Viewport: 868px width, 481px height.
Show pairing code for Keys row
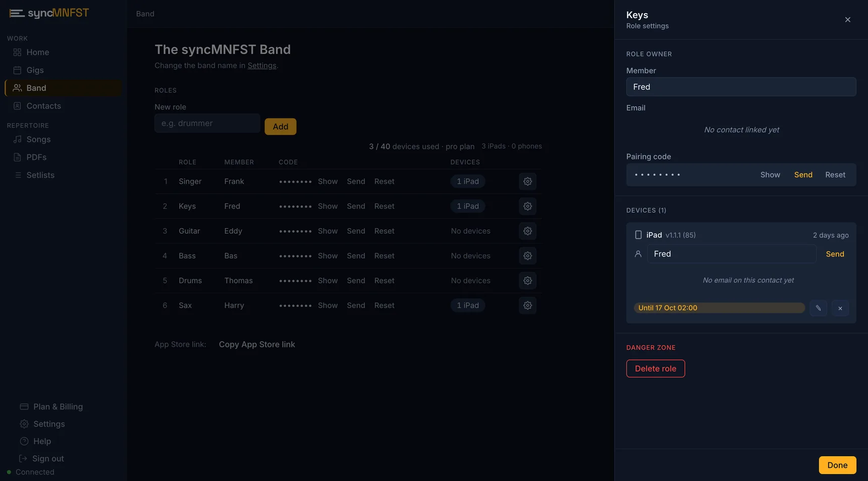pos(328,206)
